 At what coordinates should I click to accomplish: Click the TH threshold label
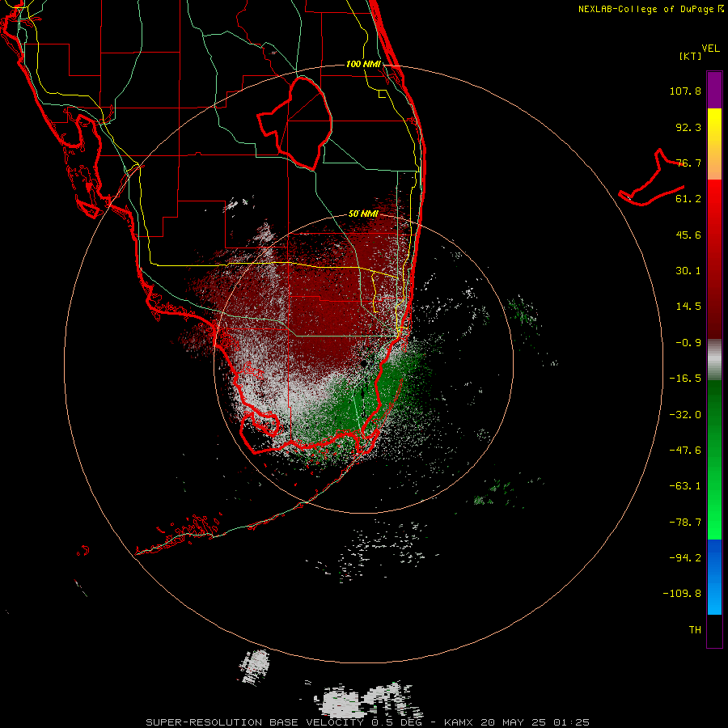tap(695, 630)
